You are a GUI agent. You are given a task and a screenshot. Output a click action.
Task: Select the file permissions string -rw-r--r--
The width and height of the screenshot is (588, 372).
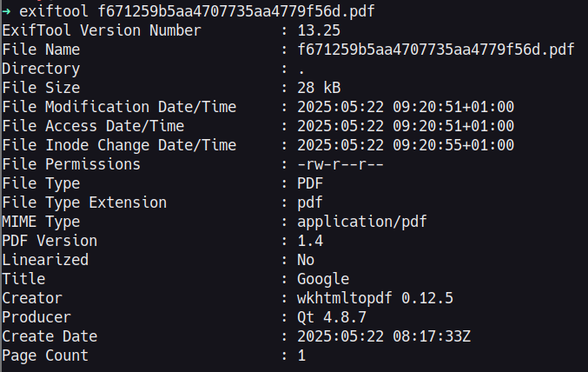(340, 164)
